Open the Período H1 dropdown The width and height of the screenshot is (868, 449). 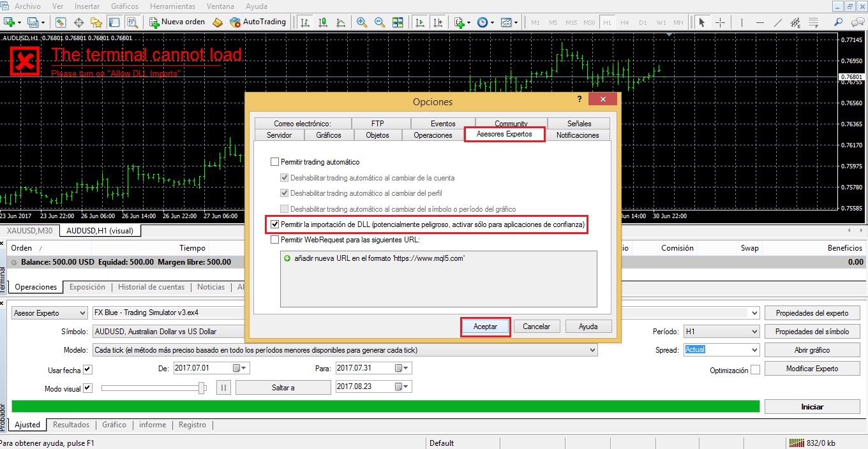[x=755, y=331]
